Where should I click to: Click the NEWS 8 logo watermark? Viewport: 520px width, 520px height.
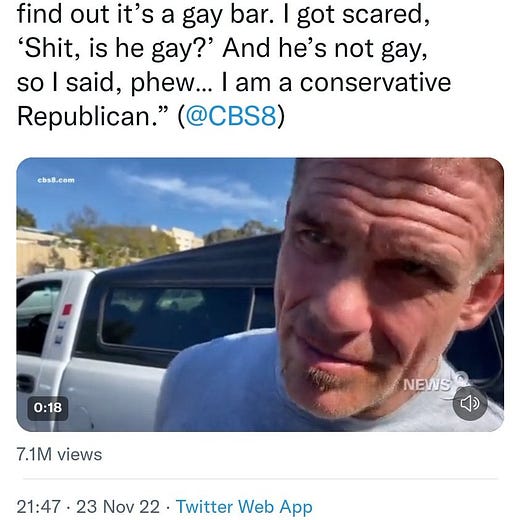433,383
